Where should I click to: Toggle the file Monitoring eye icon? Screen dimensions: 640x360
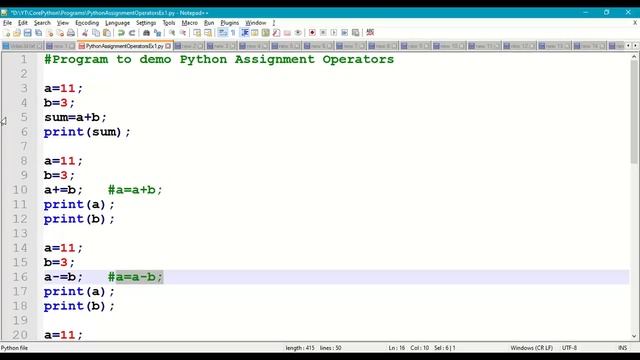(298, 33)
